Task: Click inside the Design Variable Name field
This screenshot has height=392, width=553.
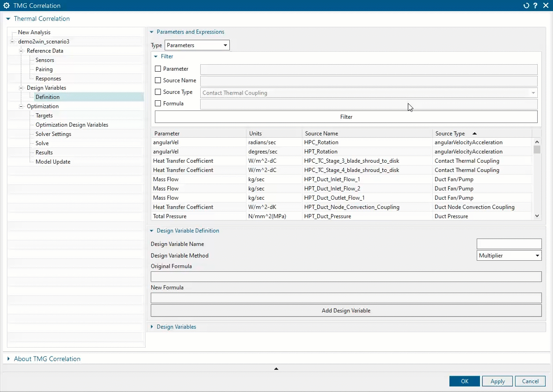Action: [x=509, y=244]
